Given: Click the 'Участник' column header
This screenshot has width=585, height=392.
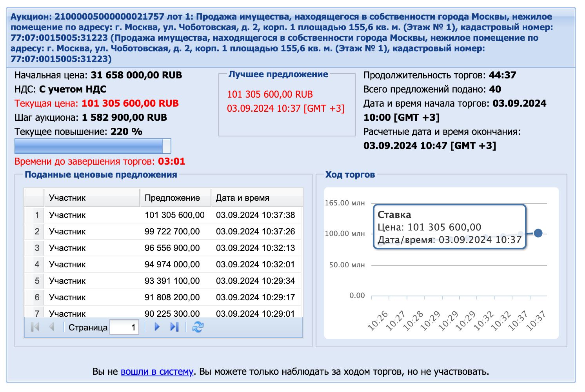Looking at the screenshot, I should coord(92,198).
